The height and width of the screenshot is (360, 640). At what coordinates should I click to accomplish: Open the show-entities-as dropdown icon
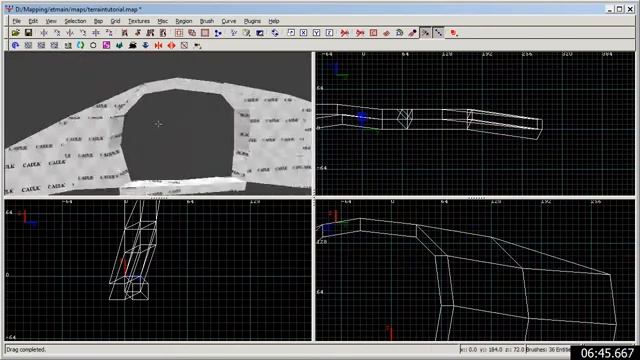click(454, 33)
